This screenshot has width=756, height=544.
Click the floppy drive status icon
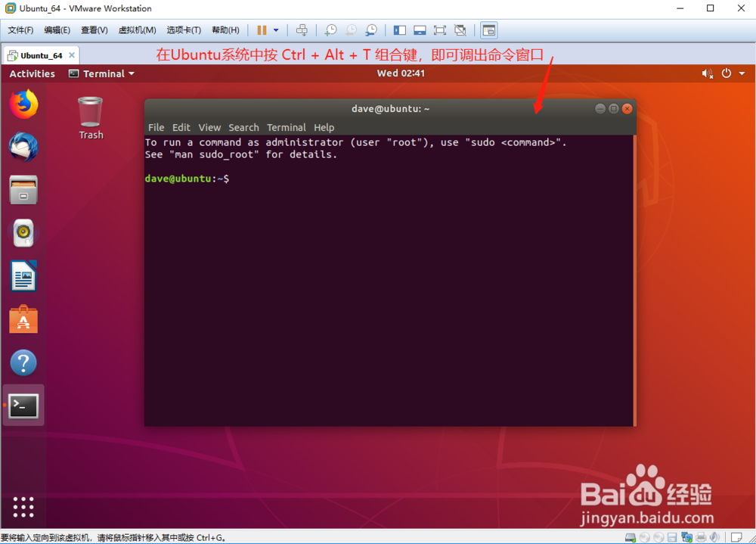[672, 537]
